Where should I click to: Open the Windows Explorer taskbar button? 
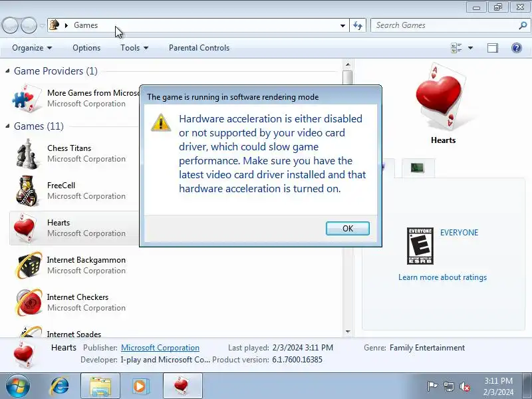point(100,386)
